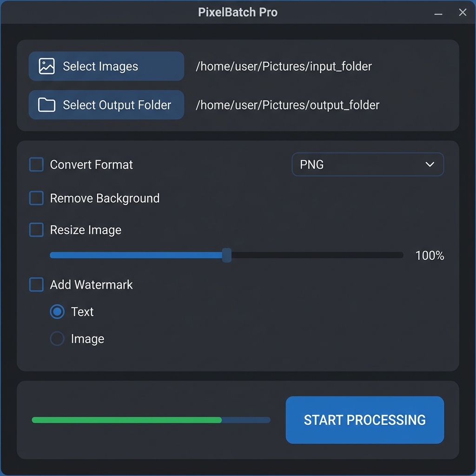476x476 pixels.
Task: Click the input_folder path text
Action: [284, 66]
